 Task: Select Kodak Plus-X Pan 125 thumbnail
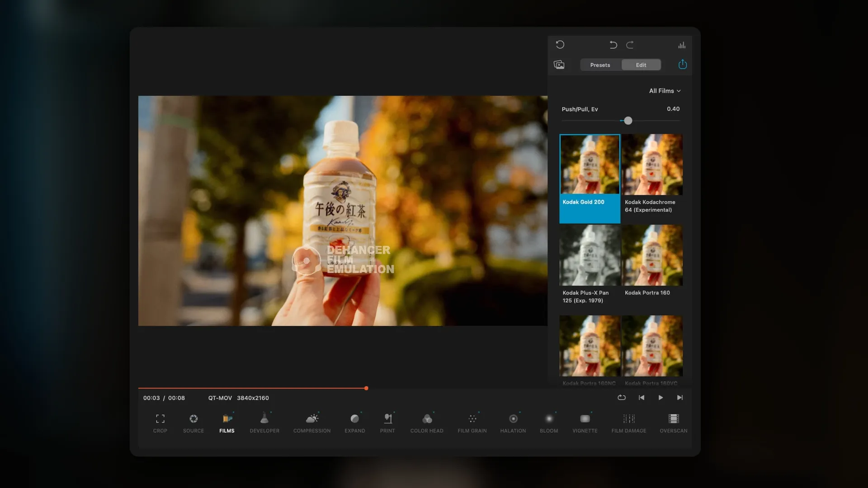click(590, 255)
